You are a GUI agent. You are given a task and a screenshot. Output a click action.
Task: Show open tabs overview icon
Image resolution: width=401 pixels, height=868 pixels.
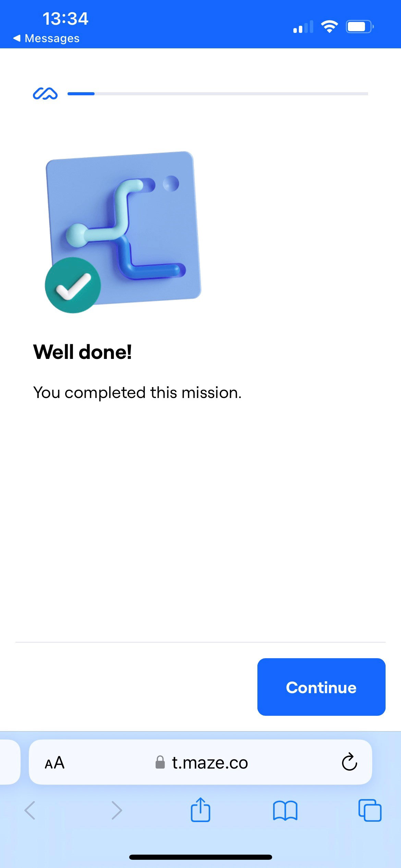point(370,810)
